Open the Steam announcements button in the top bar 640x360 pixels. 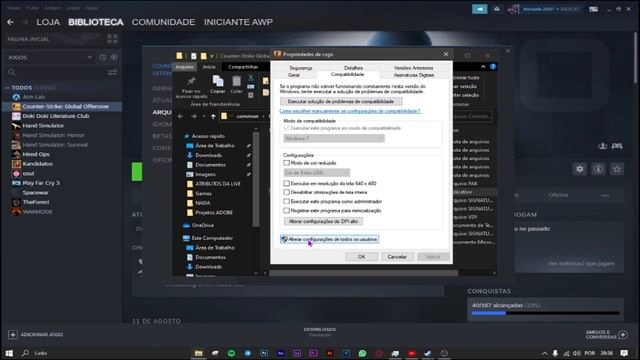tap(480, 9)
